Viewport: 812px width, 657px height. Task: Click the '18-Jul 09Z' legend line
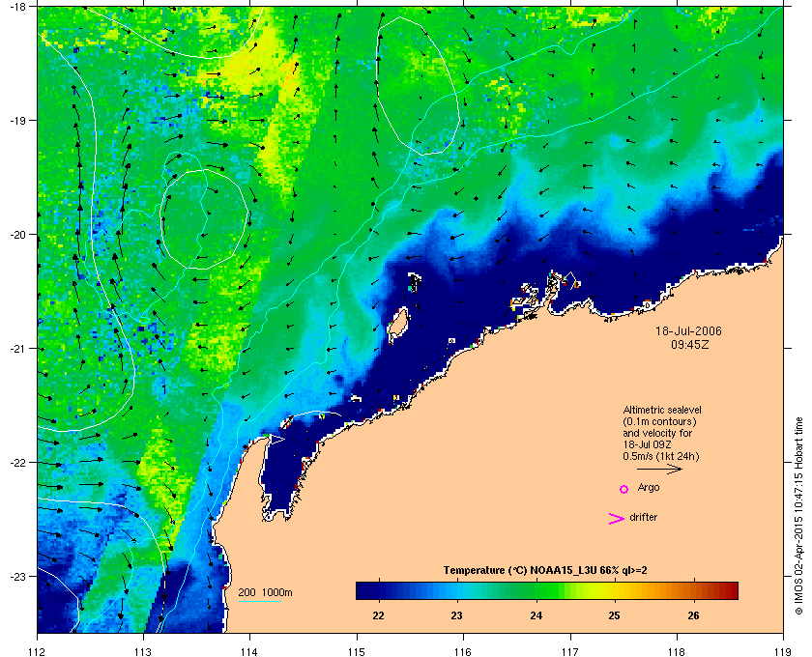pos(648,444)
